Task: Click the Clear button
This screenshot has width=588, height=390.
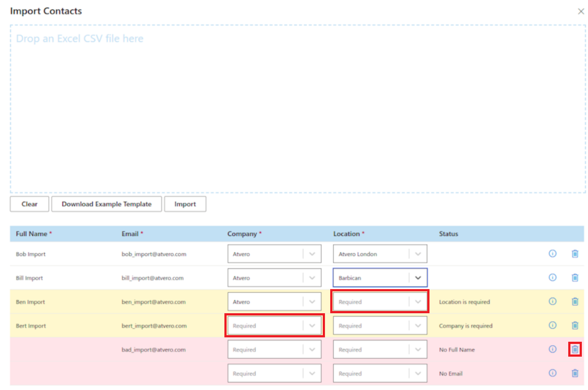Action: click(29, 204)
